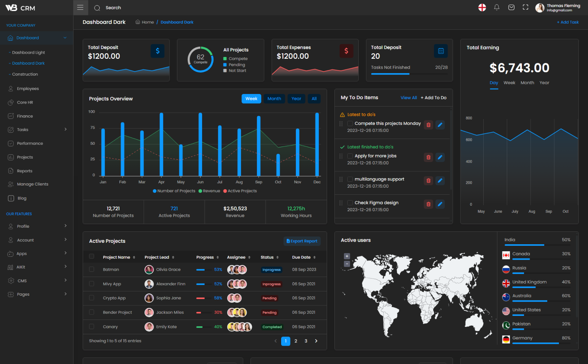Click Add To Do button
The image size is (588, 364).
pyautogui.click(x=434, y=98)
